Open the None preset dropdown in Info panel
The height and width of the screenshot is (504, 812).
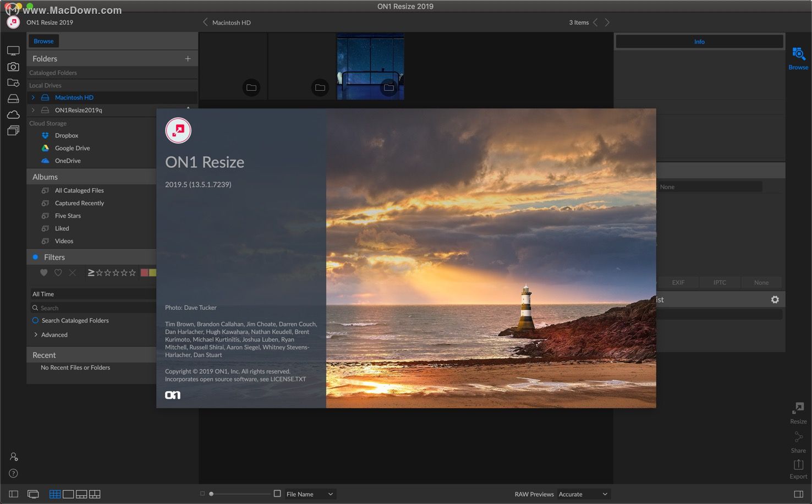709,187
